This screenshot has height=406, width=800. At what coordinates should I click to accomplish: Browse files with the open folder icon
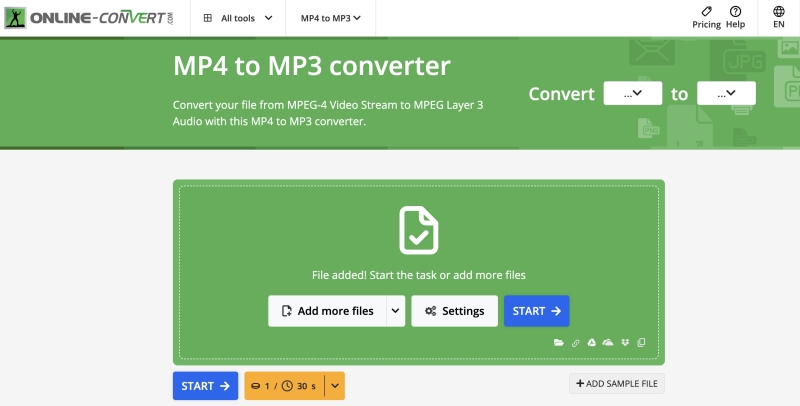(x=559, y=342)
